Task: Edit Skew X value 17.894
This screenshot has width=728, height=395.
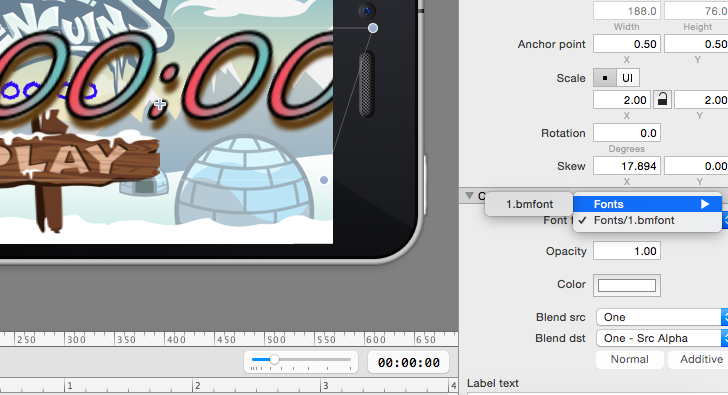Action: 627,166
